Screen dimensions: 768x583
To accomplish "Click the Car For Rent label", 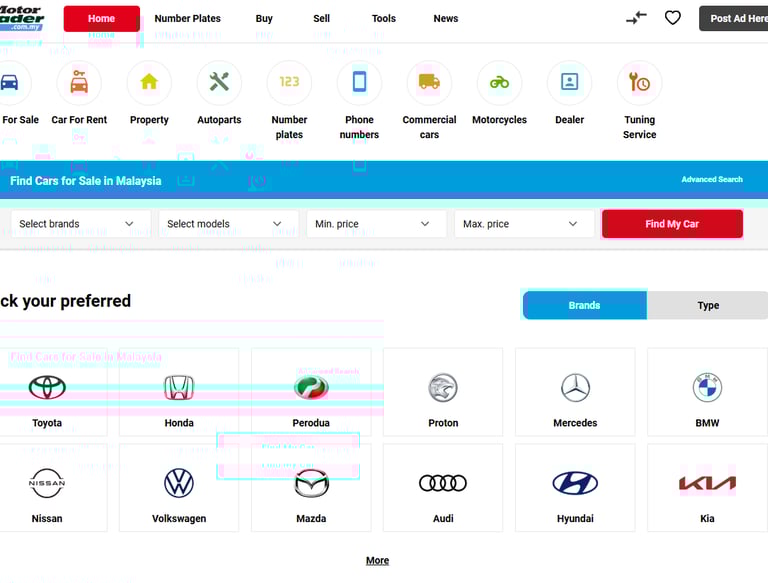I will click(79, 120).
